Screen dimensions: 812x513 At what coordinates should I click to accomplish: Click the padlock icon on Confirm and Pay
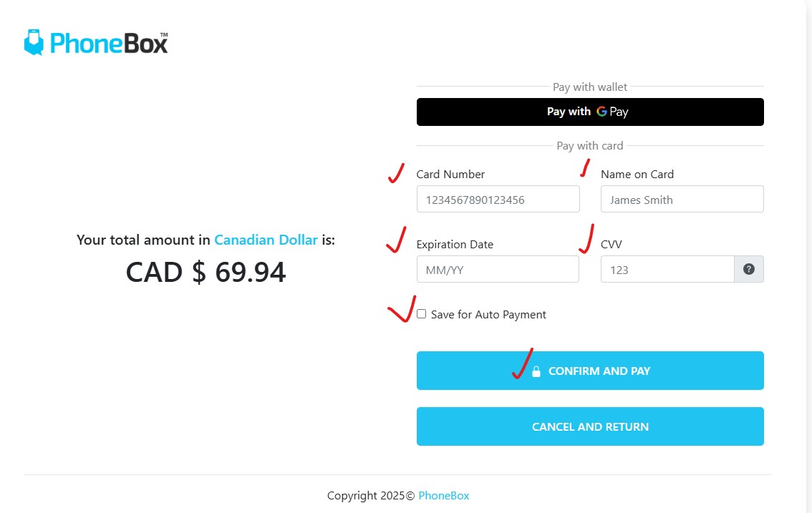(x=536, y=371)
